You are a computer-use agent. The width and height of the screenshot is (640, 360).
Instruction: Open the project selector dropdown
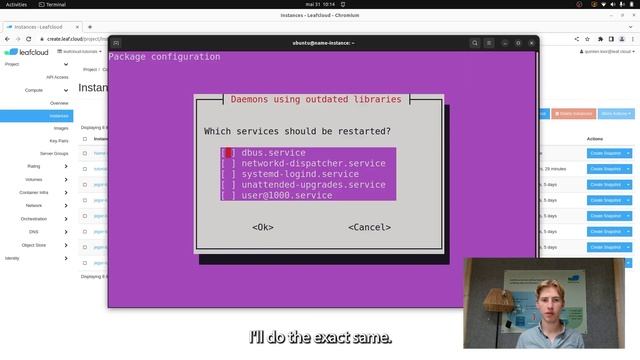point(80,51)
